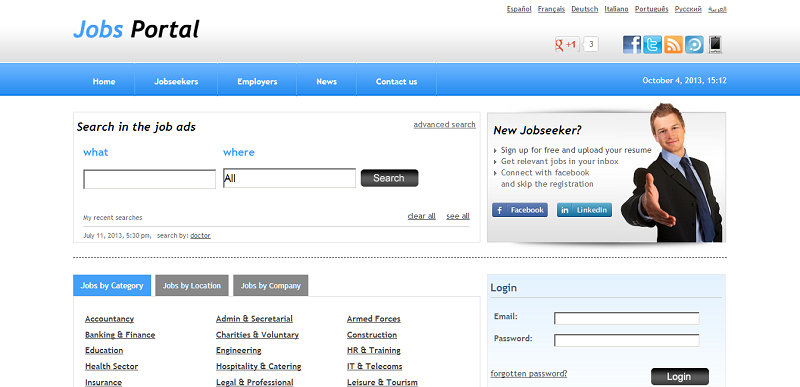Screen dimensions: 800x387
Task: Sign up using the Facebook button
Action: (x=520, y=210)
